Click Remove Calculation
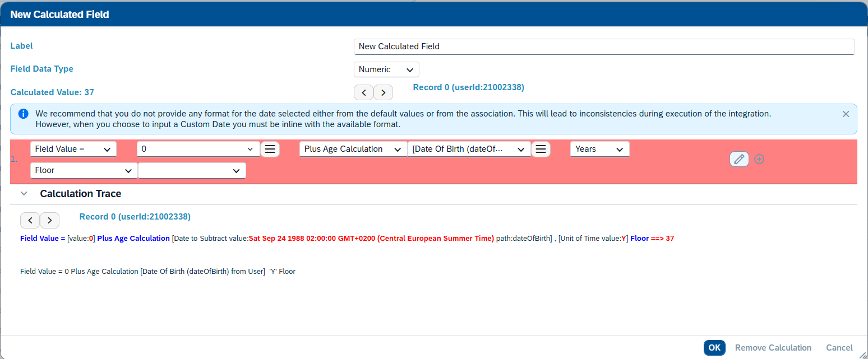The height and width of the screenshot is (359, 868). point(773,348)
